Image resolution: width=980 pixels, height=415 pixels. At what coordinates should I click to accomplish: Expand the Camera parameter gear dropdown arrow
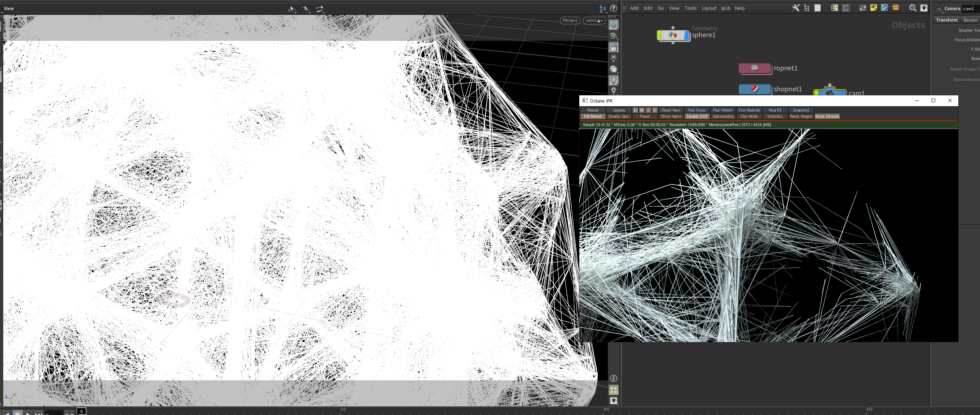(942, 13)
